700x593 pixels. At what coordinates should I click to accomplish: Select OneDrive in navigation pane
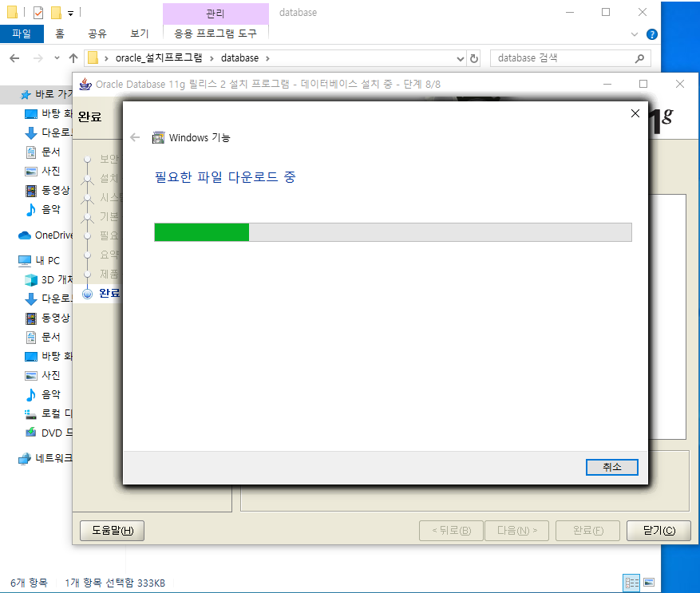click(45, 235)
